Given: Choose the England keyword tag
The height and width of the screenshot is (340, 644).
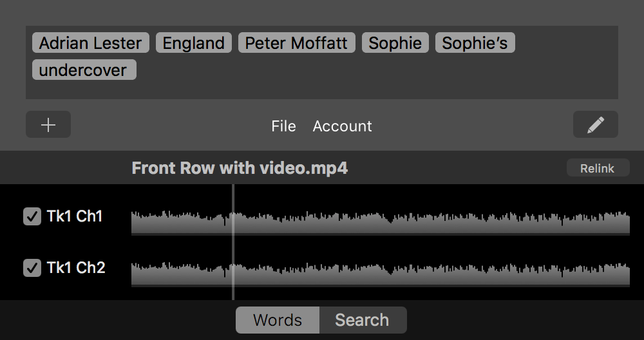Looking at the screenshot, I should (193, 43).
